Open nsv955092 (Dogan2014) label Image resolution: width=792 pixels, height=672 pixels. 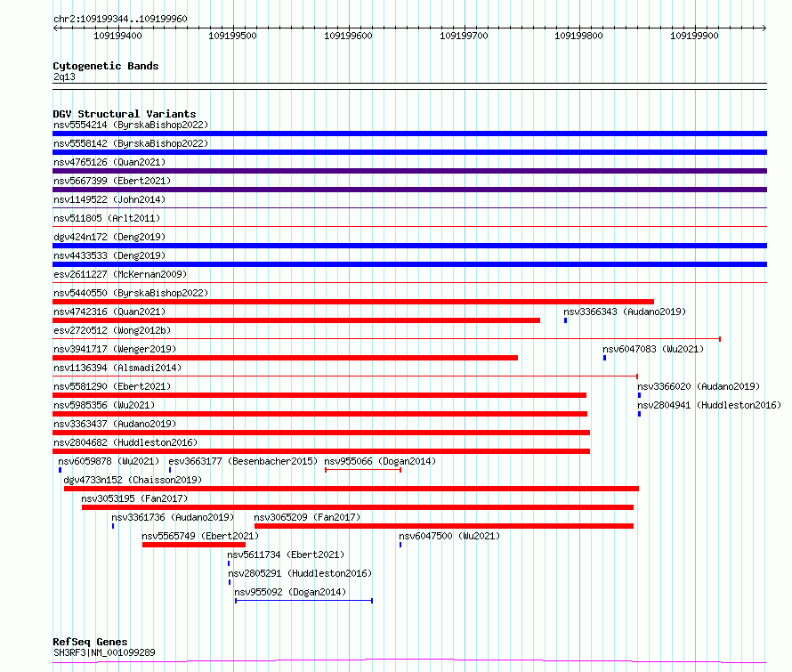[x=290, y=592]
